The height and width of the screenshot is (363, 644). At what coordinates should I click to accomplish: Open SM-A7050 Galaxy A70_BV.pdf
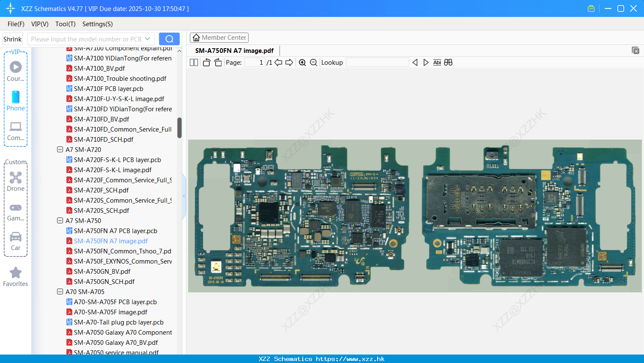(x=116, y=342)
